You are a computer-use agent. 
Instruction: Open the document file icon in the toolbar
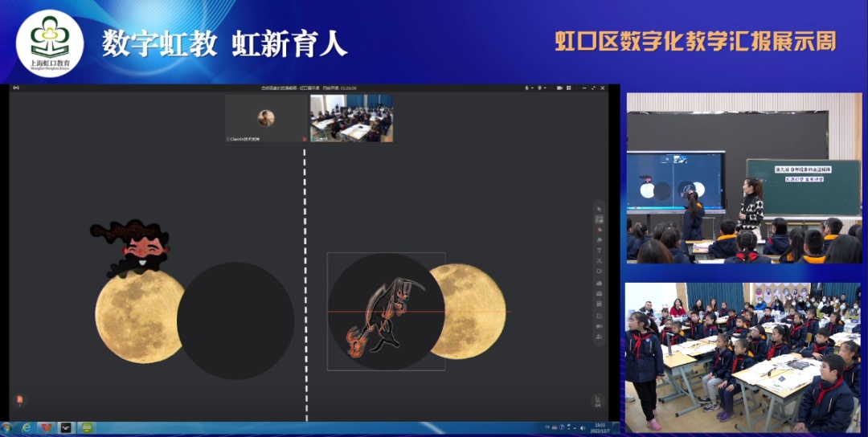600,316
